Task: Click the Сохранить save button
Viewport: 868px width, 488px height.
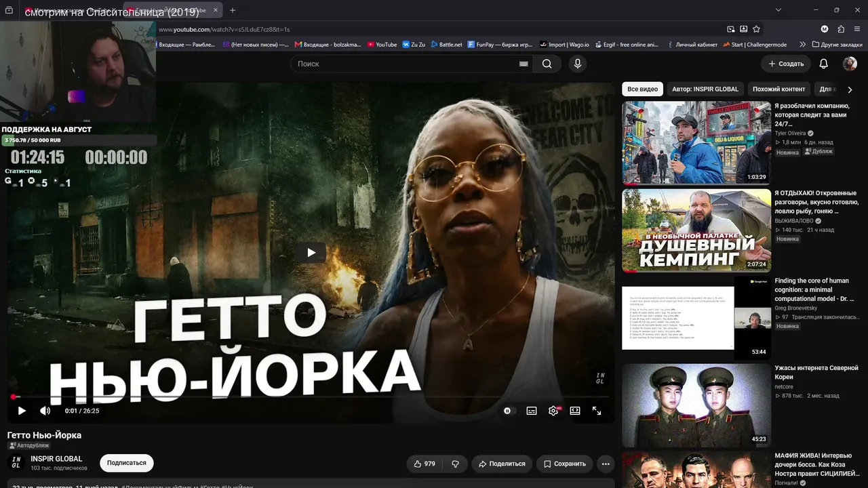Action: click(565, 464)
